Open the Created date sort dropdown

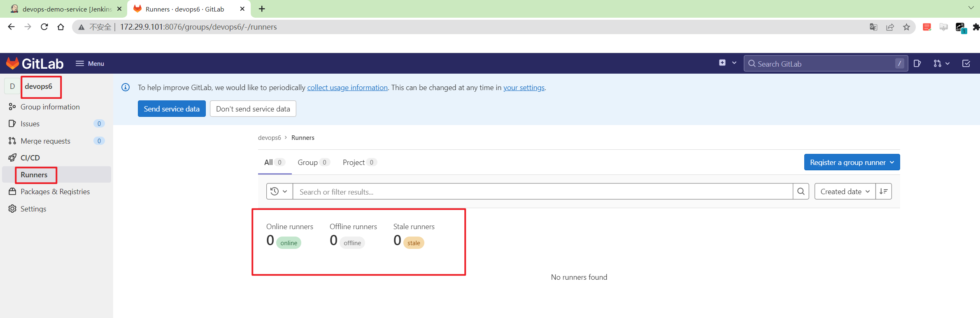pos(845,191)
